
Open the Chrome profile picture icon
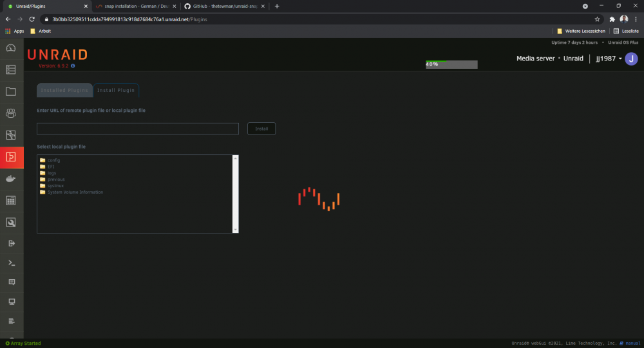tap(624, 19)
